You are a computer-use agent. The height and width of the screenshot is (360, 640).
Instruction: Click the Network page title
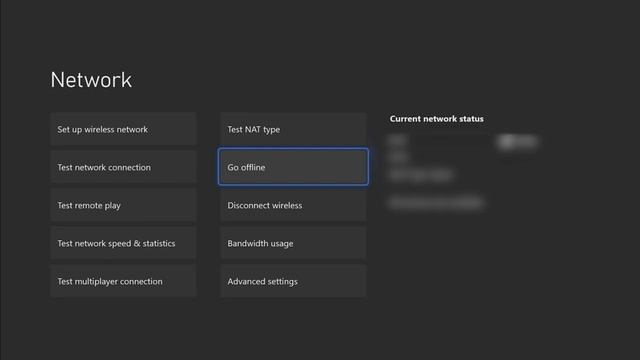91,80
